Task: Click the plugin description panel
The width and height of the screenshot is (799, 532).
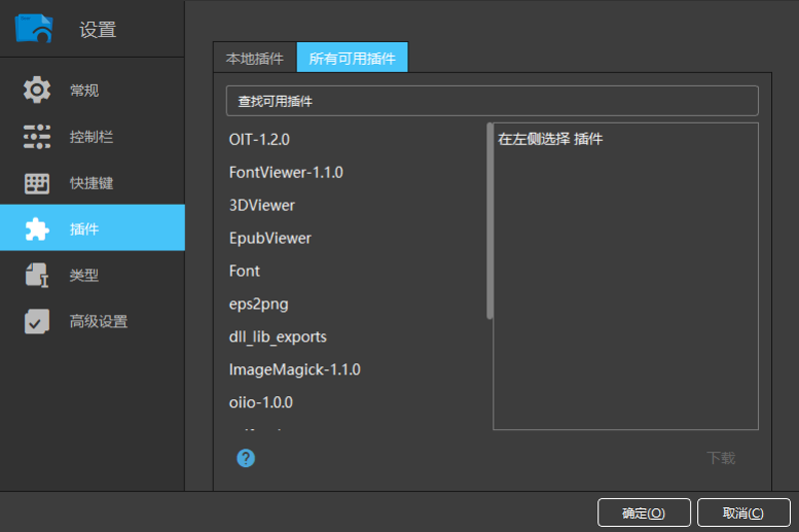Action: (626, 275)
